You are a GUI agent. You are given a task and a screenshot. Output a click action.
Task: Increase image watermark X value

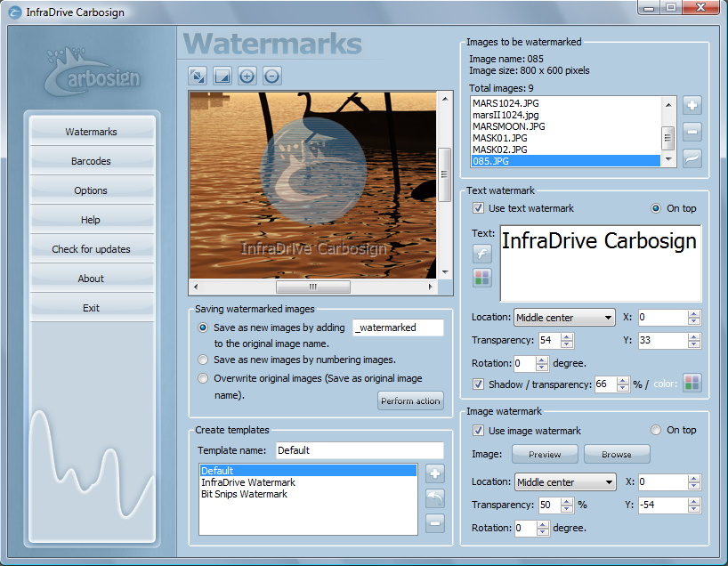(x=693, y=479)
